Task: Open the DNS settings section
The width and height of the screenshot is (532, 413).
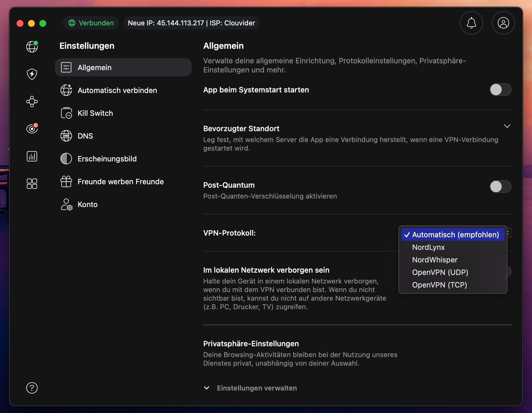Action: click(85, 136)
